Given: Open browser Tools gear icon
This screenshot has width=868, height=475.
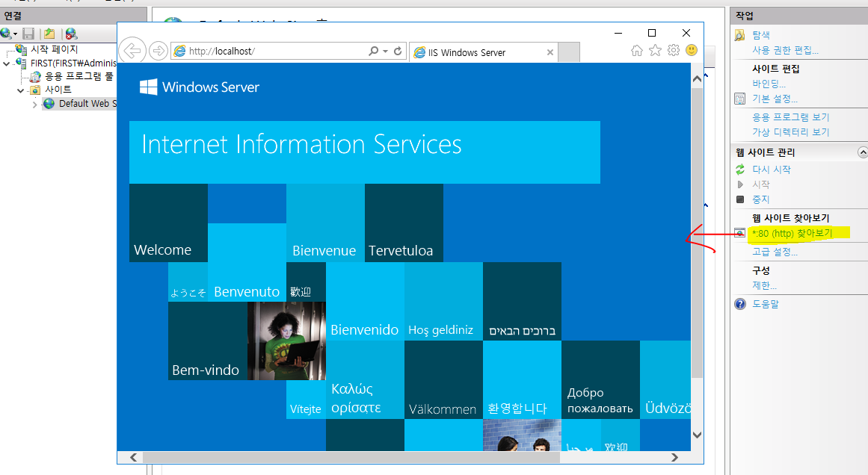Looking at the screenshot, I should tap(673, 50).
